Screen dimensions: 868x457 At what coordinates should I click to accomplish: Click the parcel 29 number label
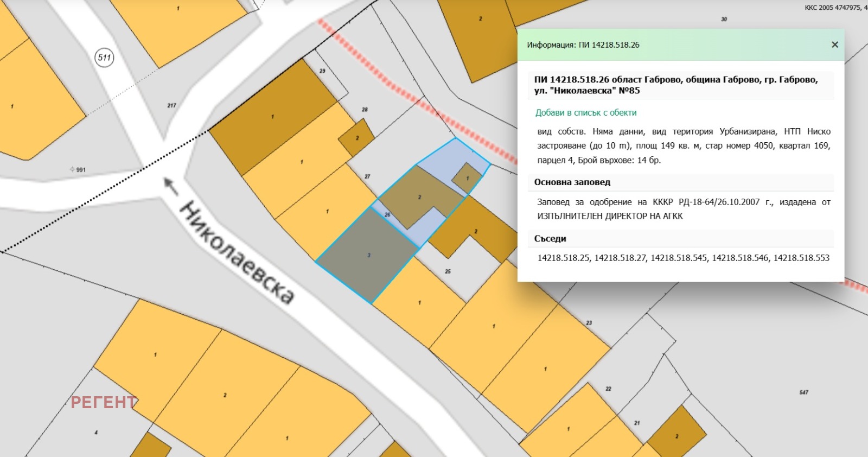pos(322,71)
